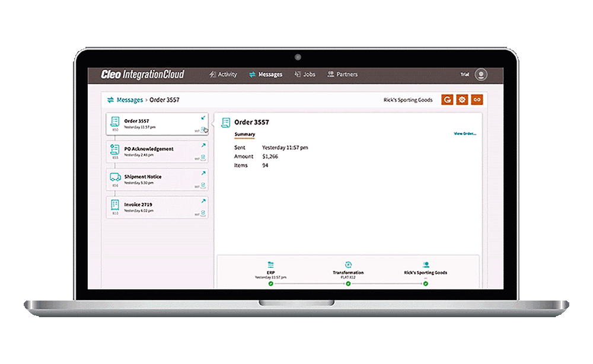Image resolution: width=593 pixels, height=364 pixels.
Task: Click the orange link icon button
Action: 477,100
